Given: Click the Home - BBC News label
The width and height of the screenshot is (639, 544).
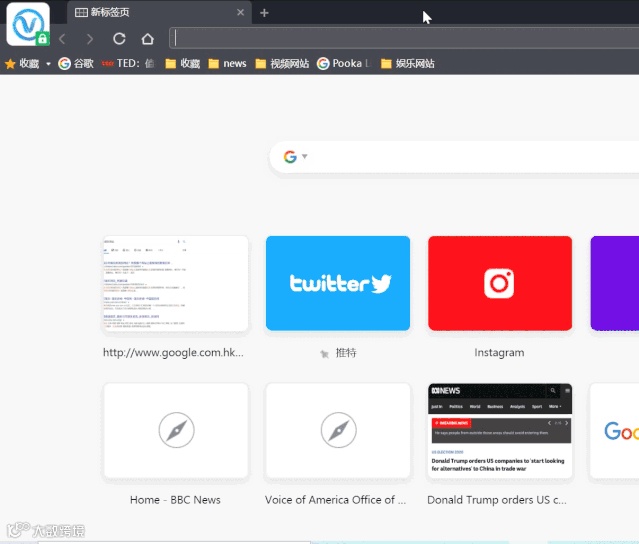Looking at the screenshot, I should pyautogui.click(x=175, y=500).
